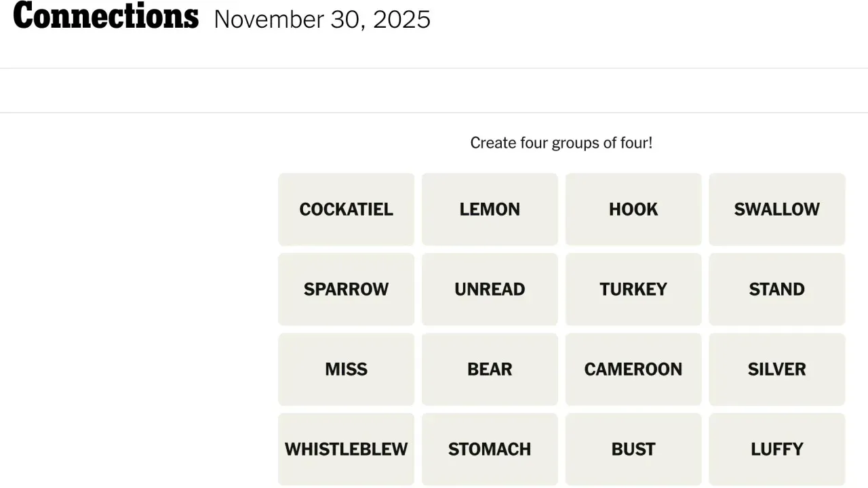Screen dimensions: 868x488
Task: Click the WHISTLEBLEW word tile
Action: [346, 449]
